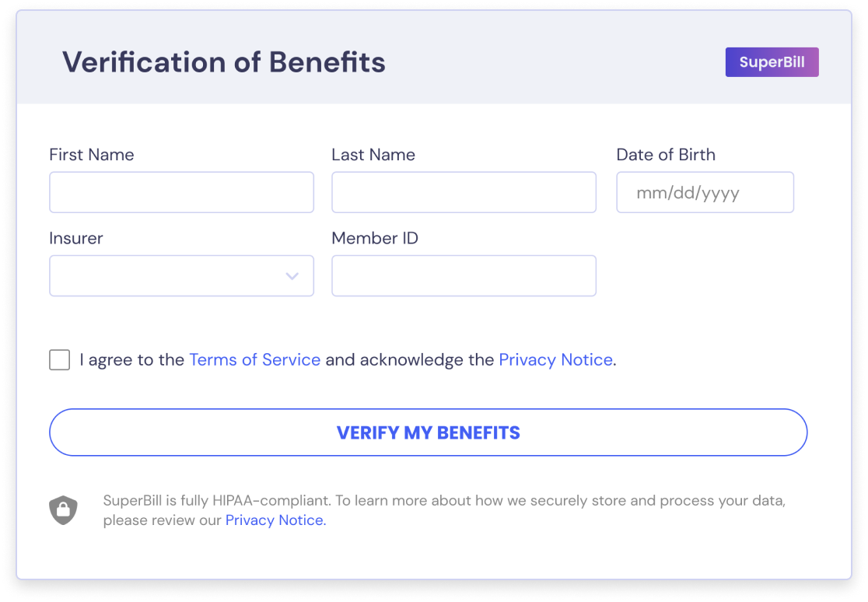Focus the First Name input field
The image size is (868, 602).
tap(181, 192)
